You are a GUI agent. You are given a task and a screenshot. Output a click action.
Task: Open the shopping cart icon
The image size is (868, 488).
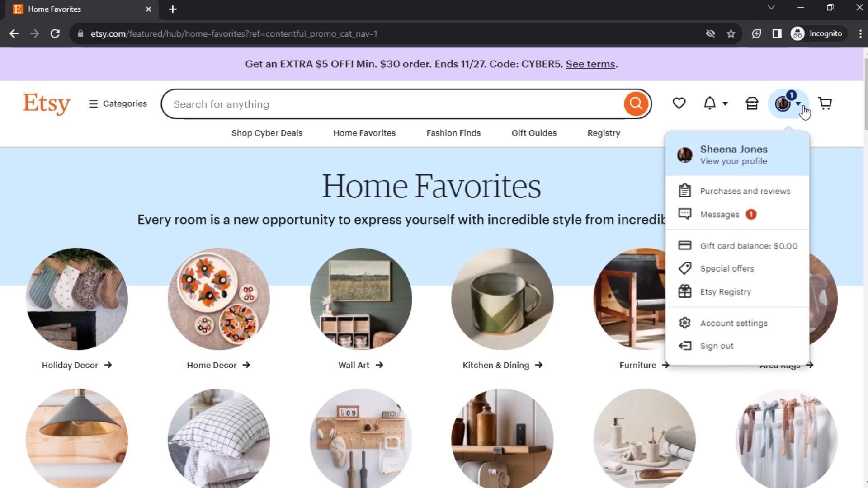point(825,103)
